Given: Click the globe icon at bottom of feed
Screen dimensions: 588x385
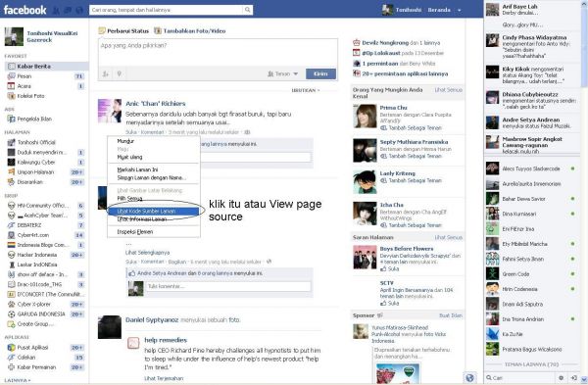Looking at the screenshot, I should [x=469, y=377].
